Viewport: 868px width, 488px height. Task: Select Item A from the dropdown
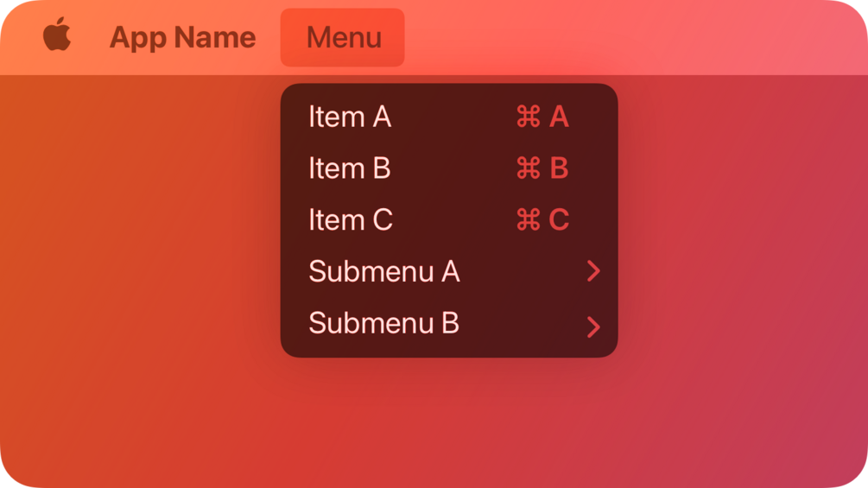350,117
